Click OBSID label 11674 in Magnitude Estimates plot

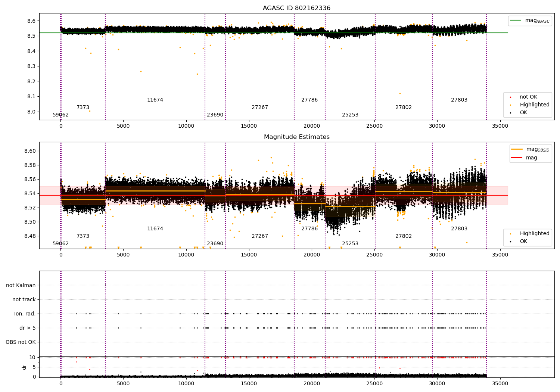tap(155, 229)
